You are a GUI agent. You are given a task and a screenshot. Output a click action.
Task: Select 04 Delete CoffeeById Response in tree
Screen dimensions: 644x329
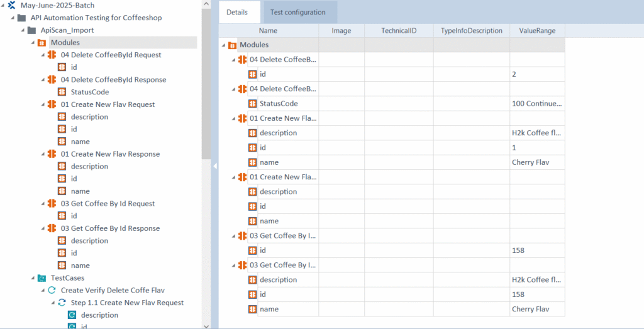[113, 80]
